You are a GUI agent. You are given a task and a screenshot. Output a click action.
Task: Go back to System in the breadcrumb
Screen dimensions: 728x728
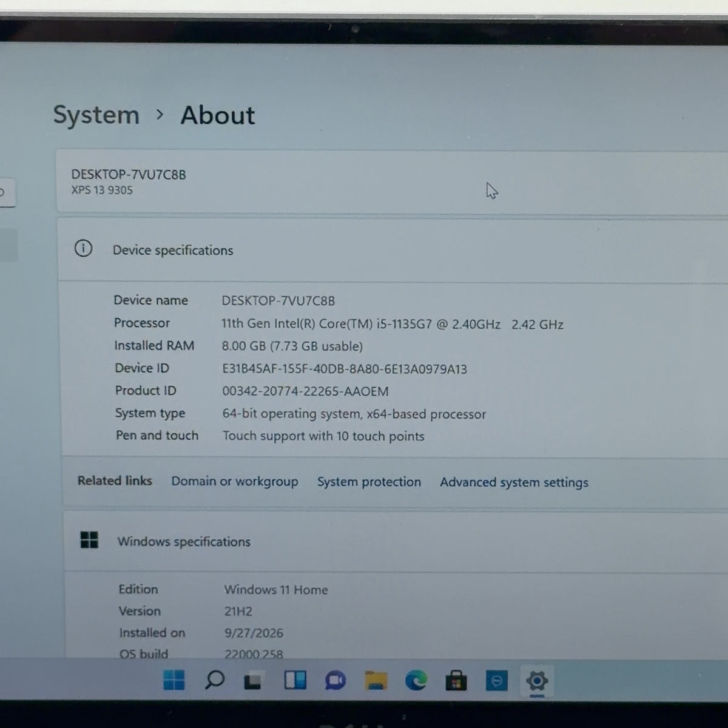point(96,115)
